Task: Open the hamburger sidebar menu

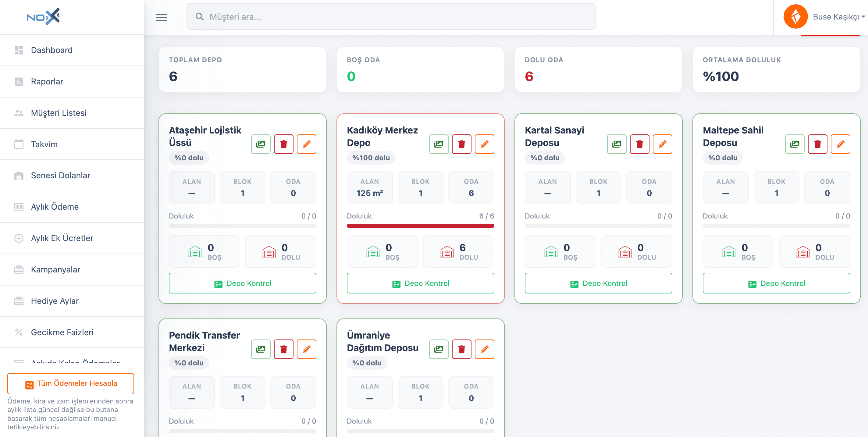Action: 162,17
